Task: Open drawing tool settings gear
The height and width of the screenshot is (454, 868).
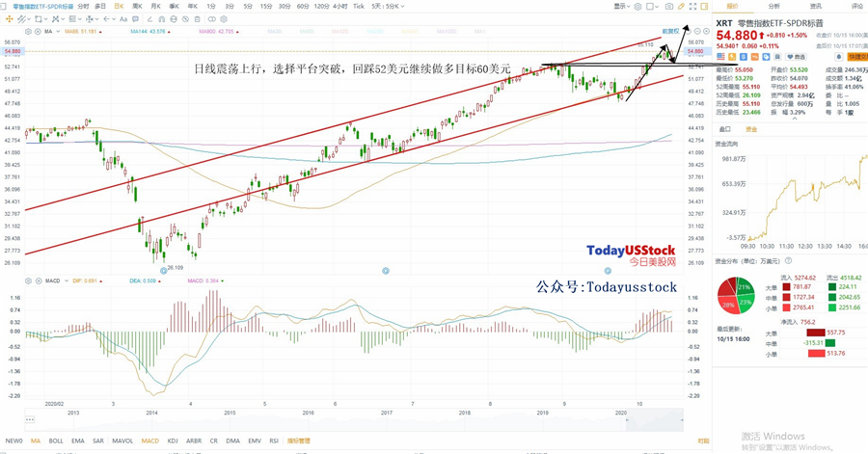Action: 224,19
